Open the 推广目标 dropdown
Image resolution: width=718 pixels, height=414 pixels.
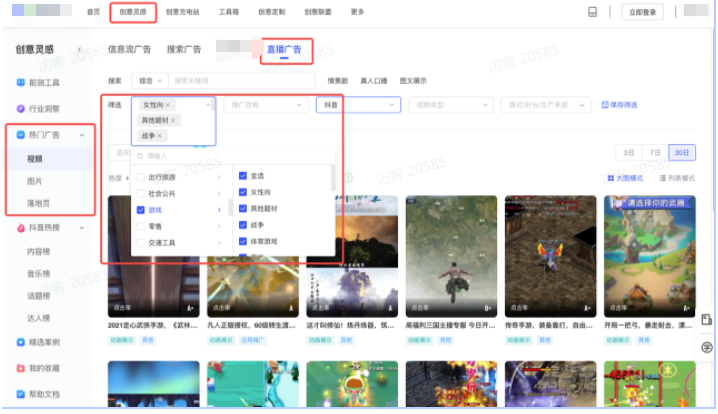pos(266,105)
